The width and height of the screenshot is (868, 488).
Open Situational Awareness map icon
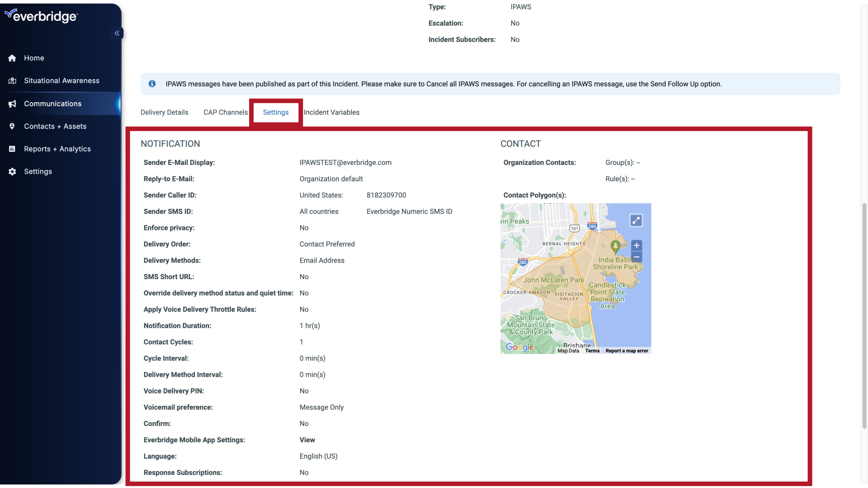[12, 81]
